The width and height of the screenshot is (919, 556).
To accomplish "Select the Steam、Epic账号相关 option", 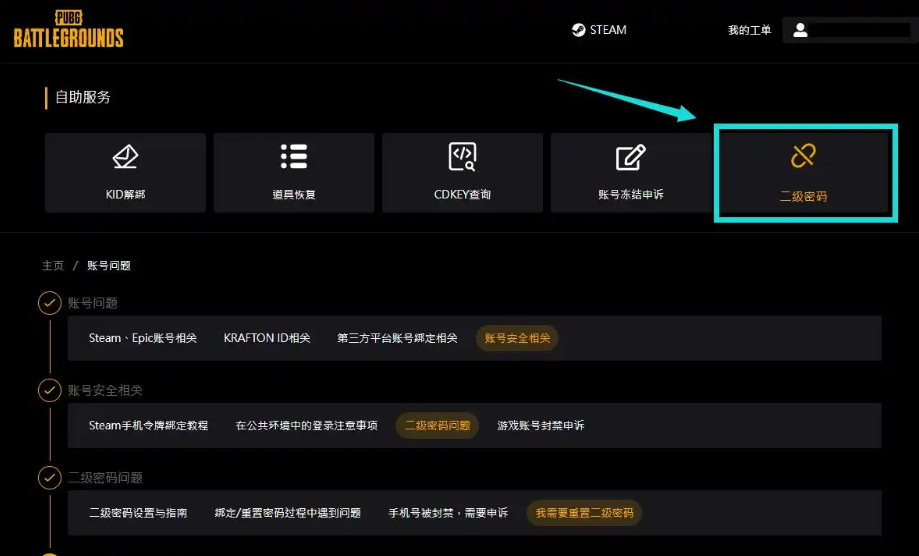I will tap(143, 338).
